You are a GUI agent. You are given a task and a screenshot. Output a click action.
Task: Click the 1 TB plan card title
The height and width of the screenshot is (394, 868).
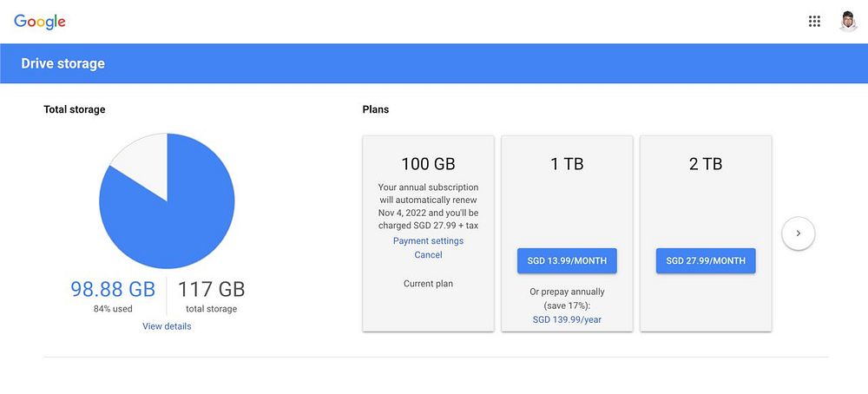567,164
